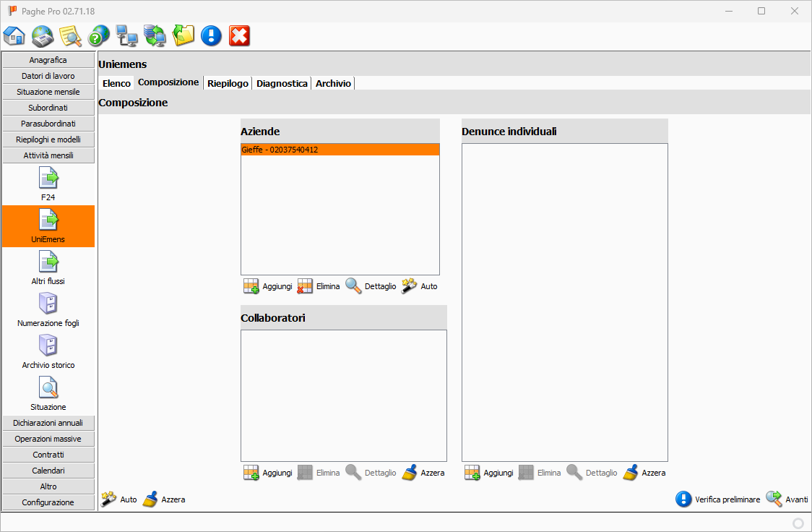Open online help globe question-mark icon
The image size is (812, 532).
coord(99,35)
